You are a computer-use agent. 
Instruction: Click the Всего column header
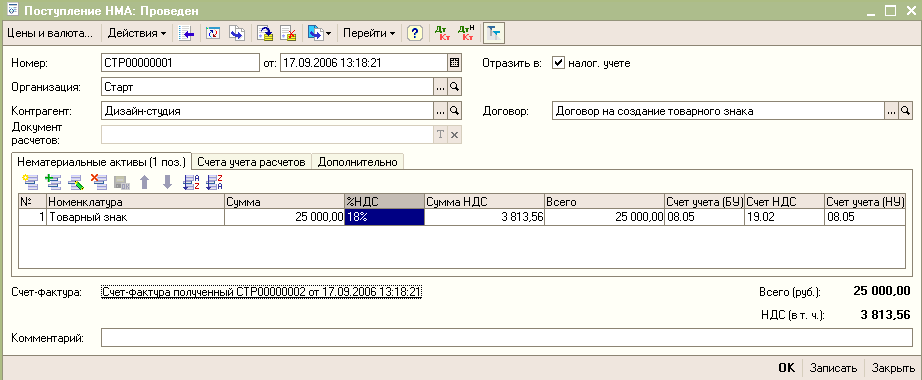[x=604, y=202]
